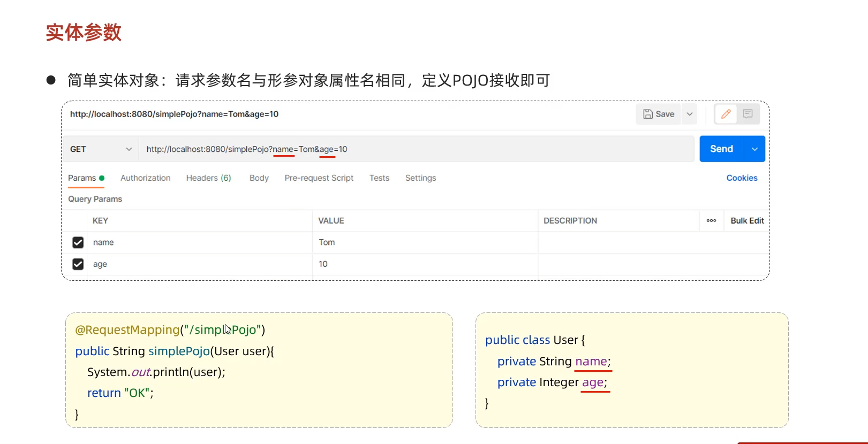
Task: Click the 'age' key cell
Action: pos(200,264)
